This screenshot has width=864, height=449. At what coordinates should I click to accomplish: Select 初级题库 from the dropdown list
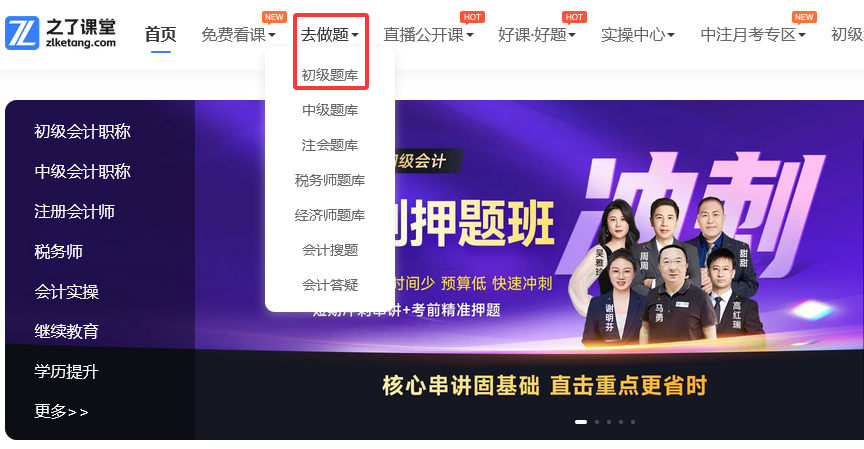tap(330, 75)
